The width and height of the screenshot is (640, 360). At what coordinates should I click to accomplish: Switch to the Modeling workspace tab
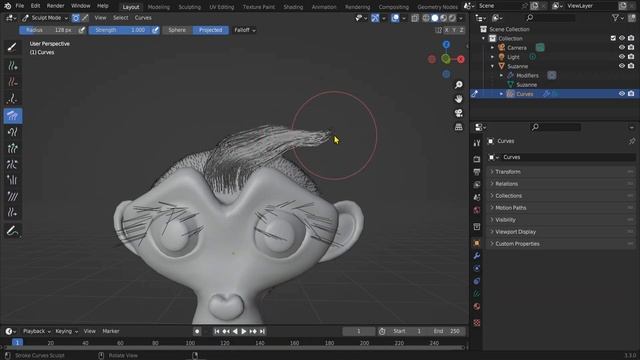(x=159, y=7)
